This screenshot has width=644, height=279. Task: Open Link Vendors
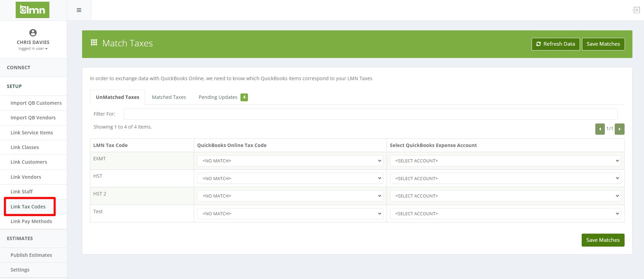pyautogui.click(x=33, y=177)
